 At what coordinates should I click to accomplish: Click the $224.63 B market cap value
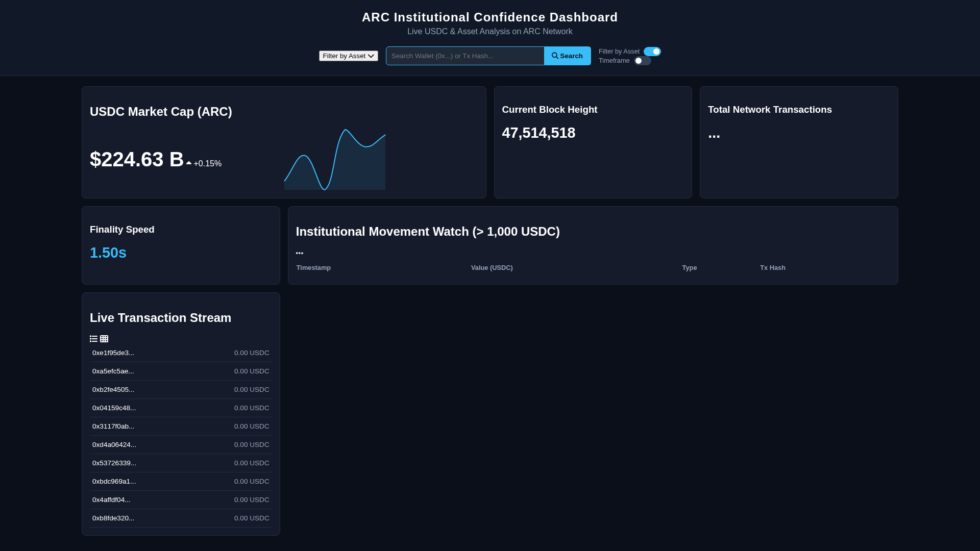pyautogui.click(x=137, y=159)
